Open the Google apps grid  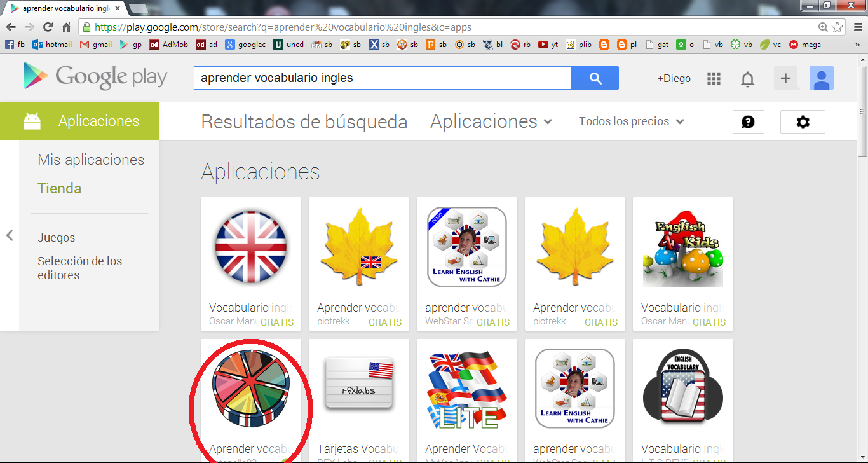click(x=714, y=79)
